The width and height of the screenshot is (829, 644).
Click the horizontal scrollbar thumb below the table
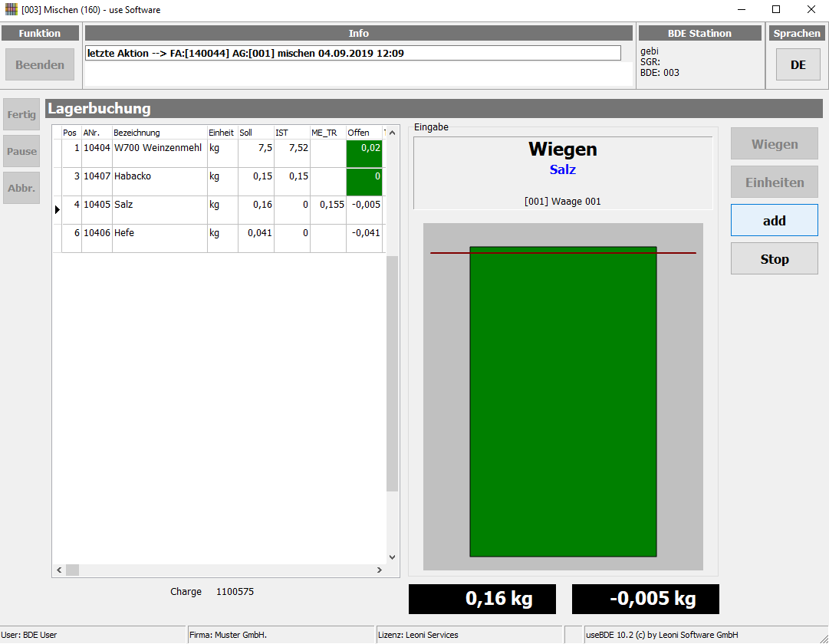pyautogui.click(x=72, y=570)
